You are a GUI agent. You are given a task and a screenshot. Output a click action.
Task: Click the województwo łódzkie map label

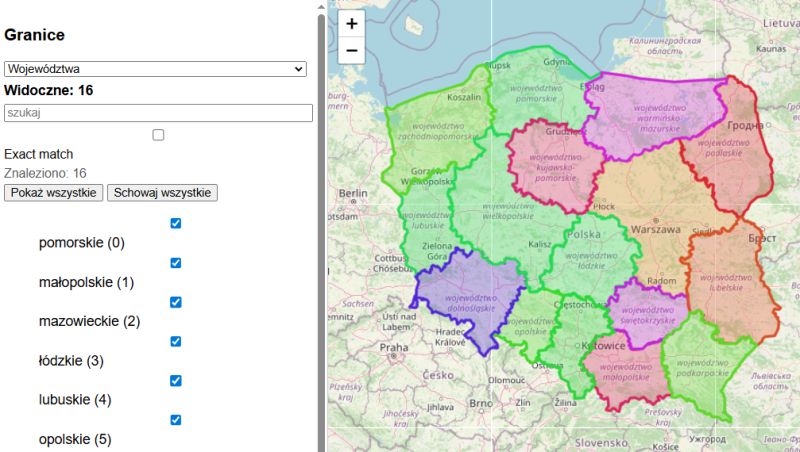591,261
